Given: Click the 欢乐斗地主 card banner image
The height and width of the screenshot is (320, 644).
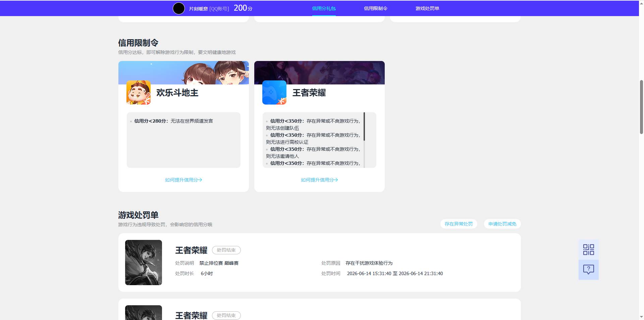Looking at the screenshot, I should (x=183, y=73).
